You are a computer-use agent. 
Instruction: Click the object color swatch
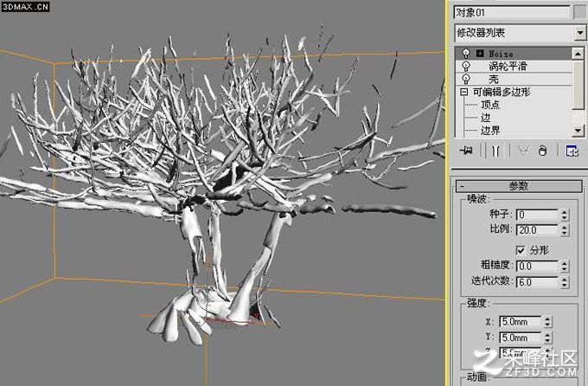click(x=579, y=12)
